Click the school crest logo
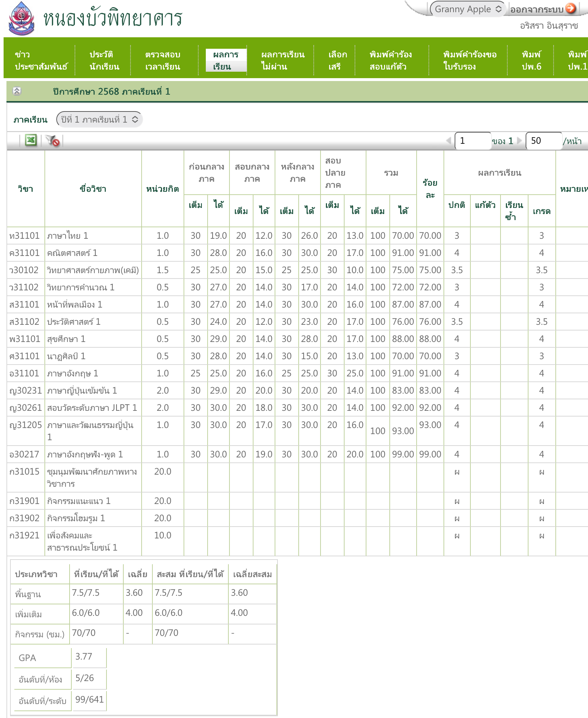 pos(22,19)
